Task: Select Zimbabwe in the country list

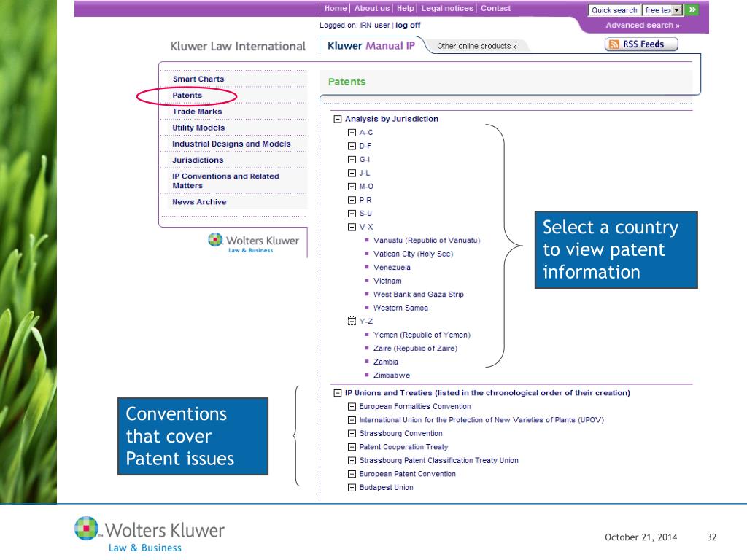Action: pos(392,376)
